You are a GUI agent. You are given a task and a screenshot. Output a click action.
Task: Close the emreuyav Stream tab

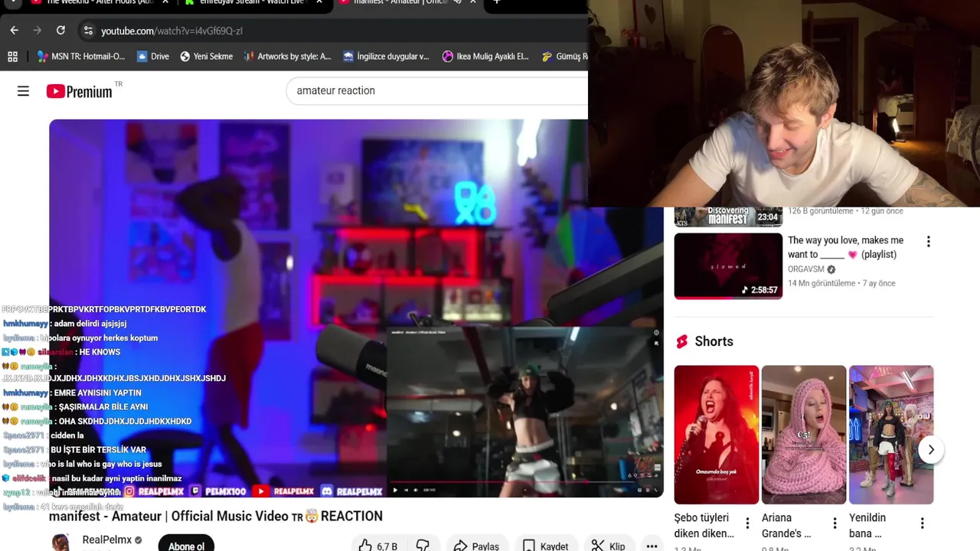pos(319,2)
